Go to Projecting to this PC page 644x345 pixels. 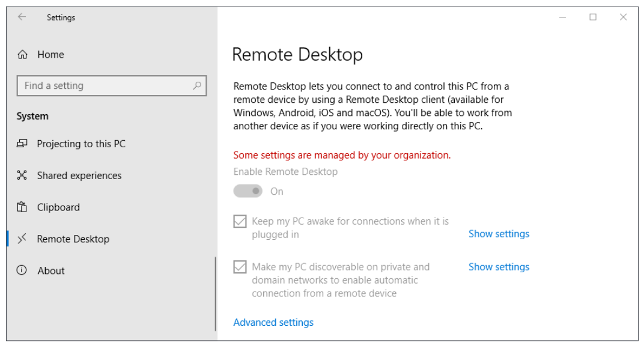click(81, 144)
